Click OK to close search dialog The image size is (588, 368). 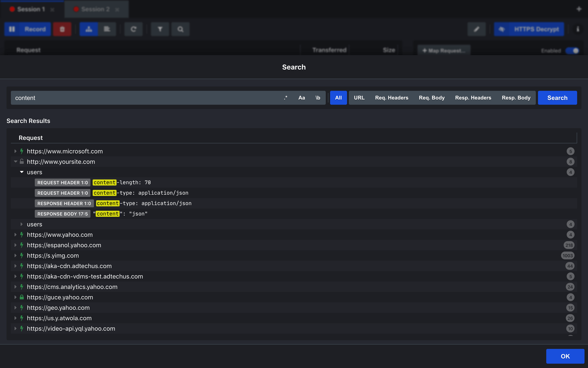point(565,356)
